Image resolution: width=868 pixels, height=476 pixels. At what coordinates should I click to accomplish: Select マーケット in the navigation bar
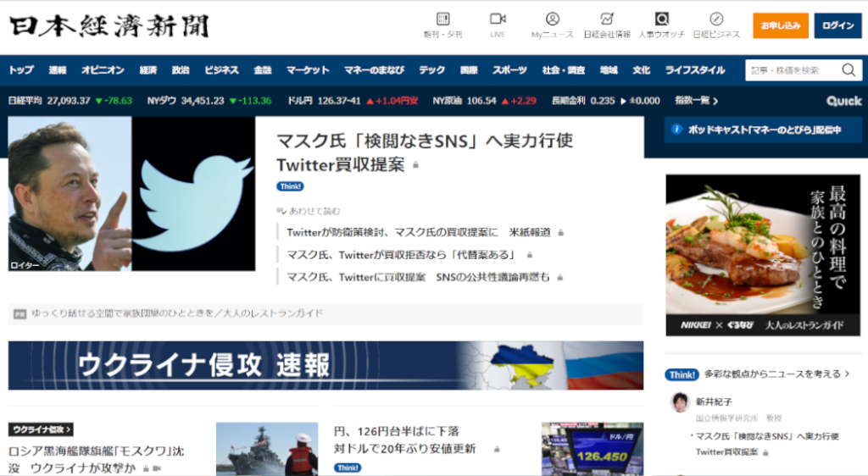(308, 70)
